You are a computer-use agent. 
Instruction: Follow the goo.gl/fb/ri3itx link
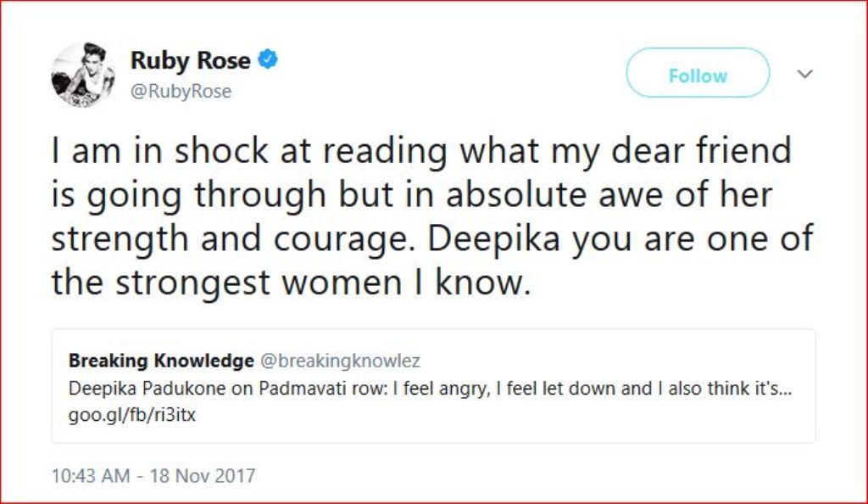(x=131, y=417)
